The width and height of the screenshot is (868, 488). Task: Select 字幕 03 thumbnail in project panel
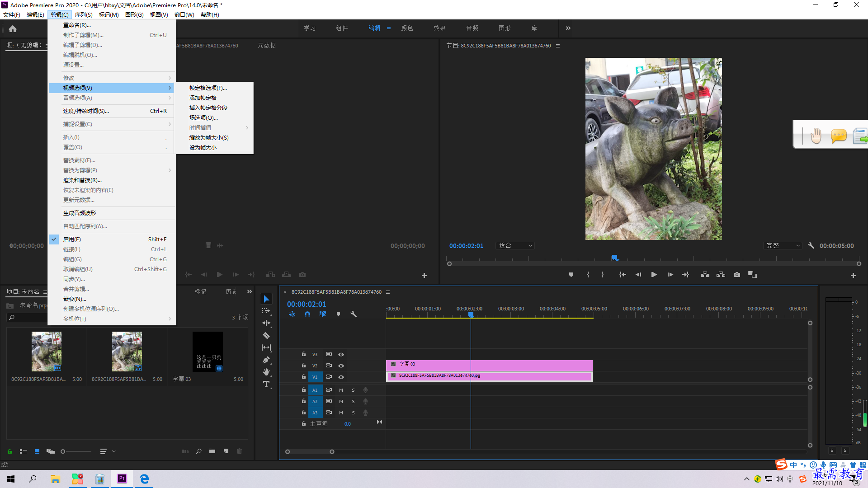(208, 352)
